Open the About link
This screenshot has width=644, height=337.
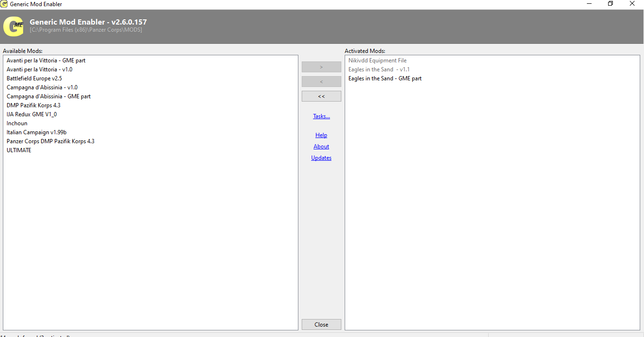pos(321,147)
